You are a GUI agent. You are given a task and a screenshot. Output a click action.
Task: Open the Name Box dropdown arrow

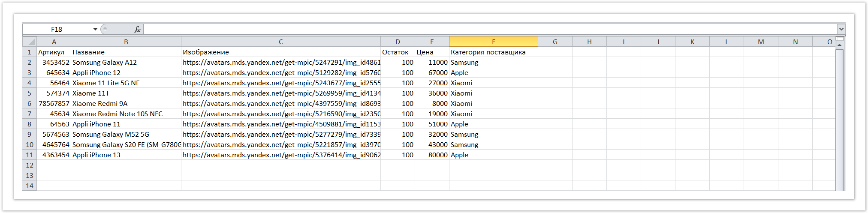[x=95, y=29]
